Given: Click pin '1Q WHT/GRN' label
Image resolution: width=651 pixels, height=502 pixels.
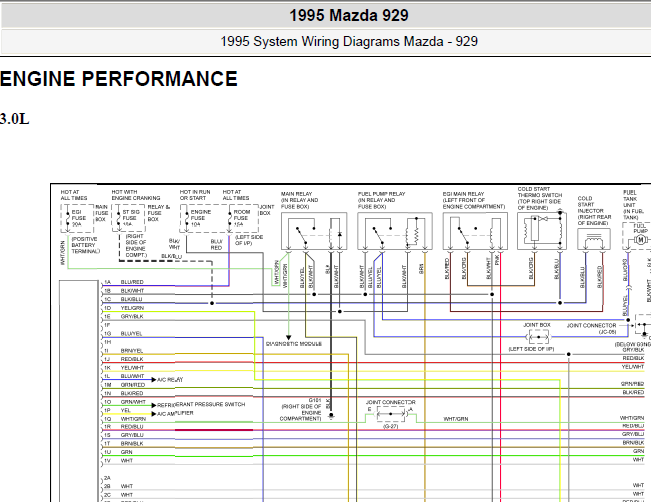Looking at the screenshot, I should tap(125, 419).
